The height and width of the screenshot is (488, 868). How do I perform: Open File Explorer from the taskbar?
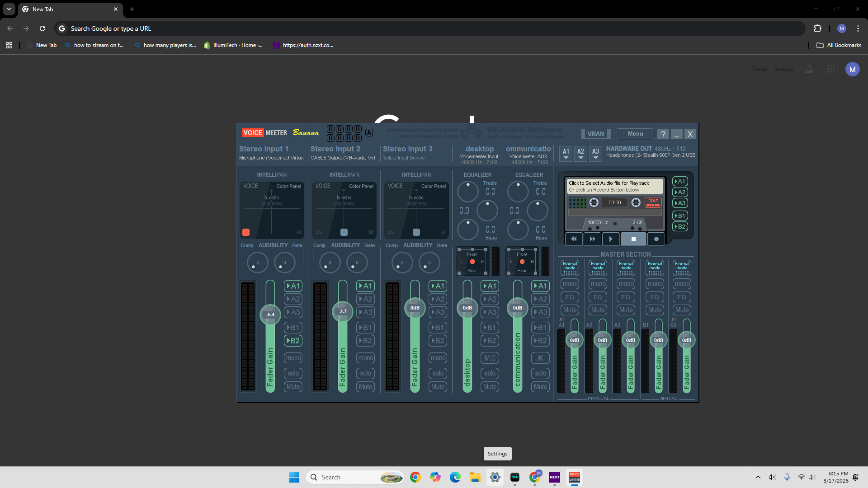(x=475, y=477)
